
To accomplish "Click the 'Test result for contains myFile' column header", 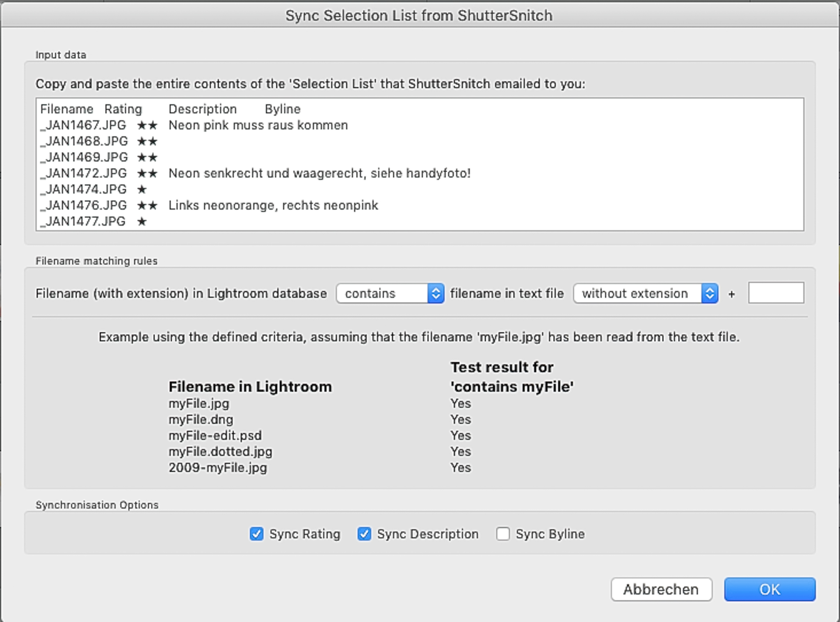I will click(512, 376).
